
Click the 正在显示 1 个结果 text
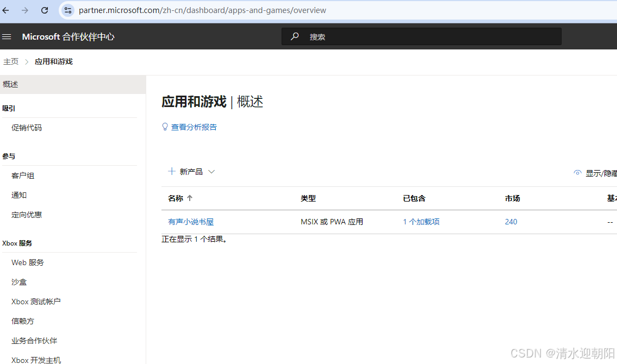point(195,239)
